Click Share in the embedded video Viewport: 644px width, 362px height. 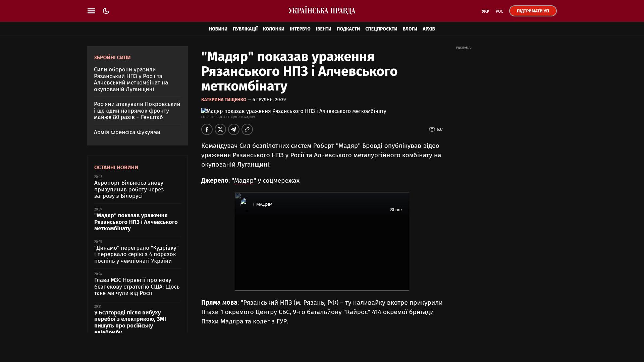(x=396, y=210)
